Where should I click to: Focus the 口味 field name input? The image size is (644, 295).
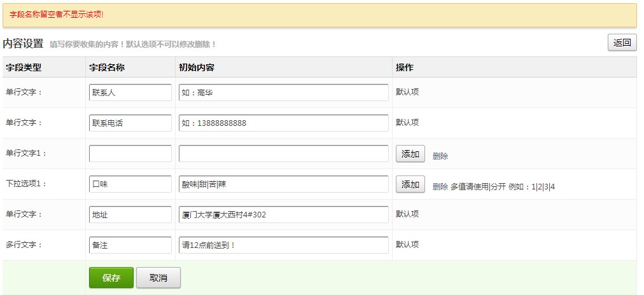(130, 184)
